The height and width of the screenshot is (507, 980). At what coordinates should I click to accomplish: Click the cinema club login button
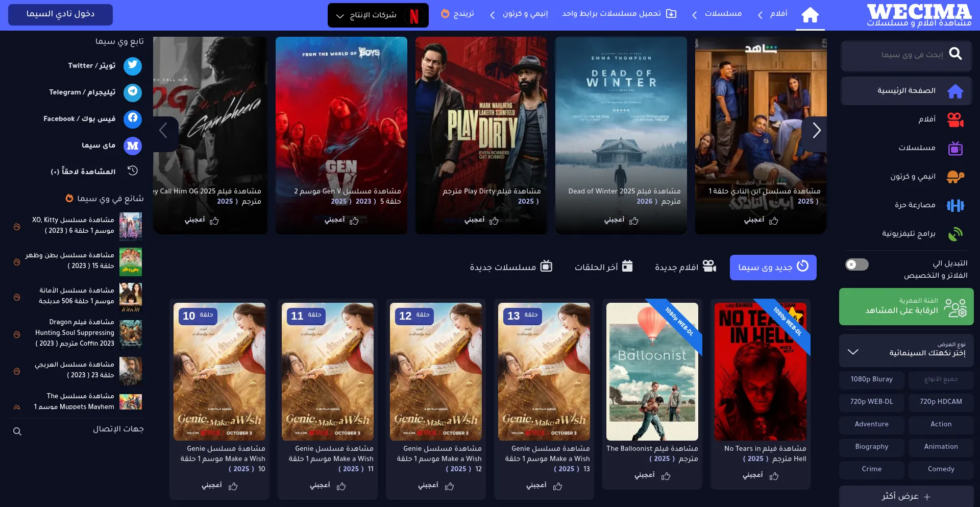pyautogui.click(x=60, y=14)
